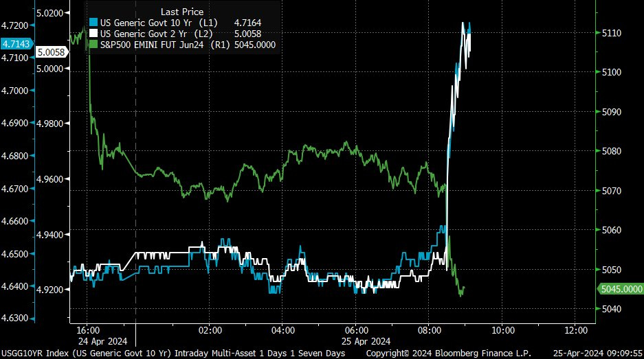Image resolution: width=644 pixels, height=359 pixels.
Task: Click the green swatch for S&P500 EMINI
Action: (x=94, y=45)
